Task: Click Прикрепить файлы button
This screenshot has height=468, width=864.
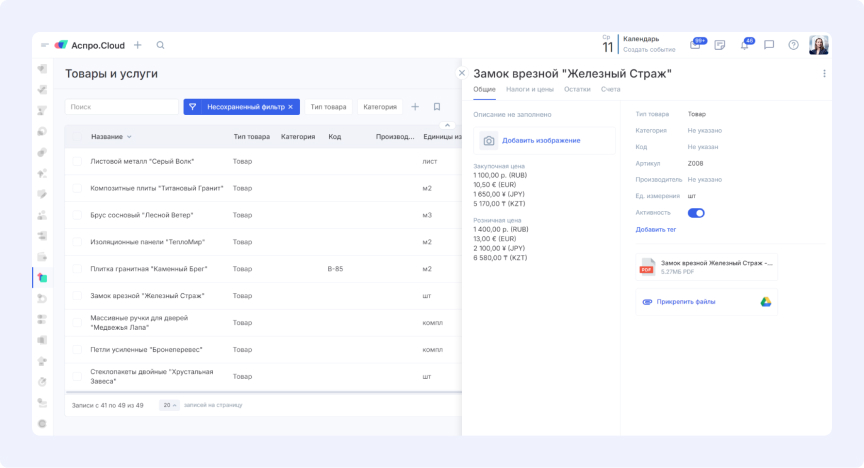Action: [x=685, y=301]
